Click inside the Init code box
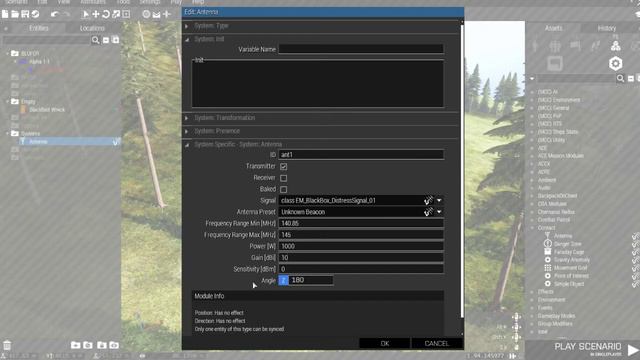640x360 pixels. point(318,84)
